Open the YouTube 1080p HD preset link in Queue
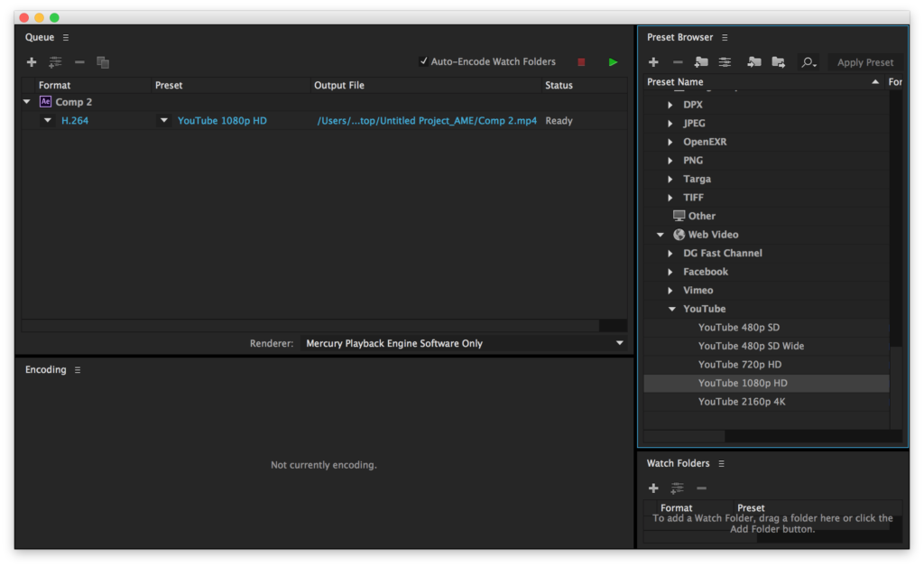This screenshot has width=924, height=567. [222, 120]
